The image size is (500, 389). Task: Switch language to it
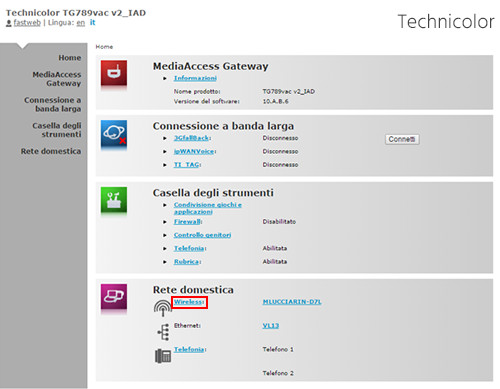[92, 22]
